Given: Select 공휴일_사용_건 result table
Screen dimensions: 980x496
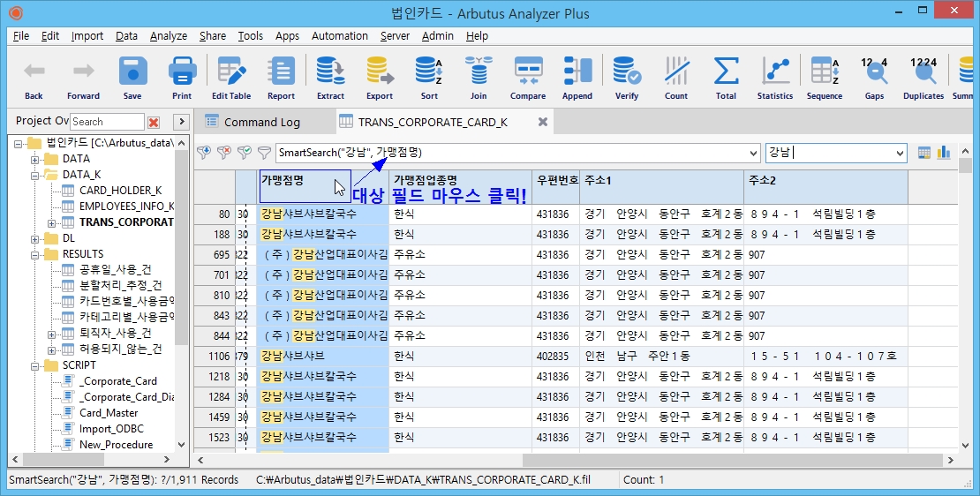Looking at the screenshot, I should tap(116, 270).
